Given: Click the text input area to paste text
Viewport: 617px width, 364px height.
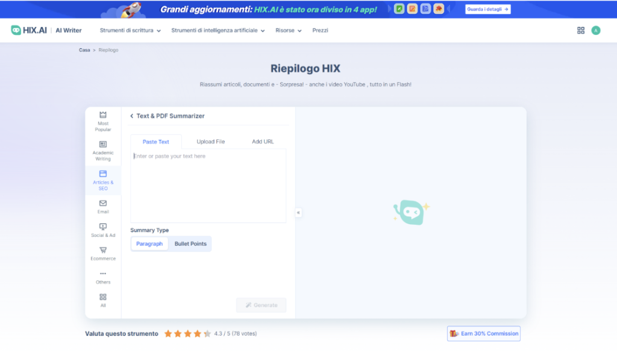Looking at the screenshot, I should pyautogui.click(x=208, y=187).
